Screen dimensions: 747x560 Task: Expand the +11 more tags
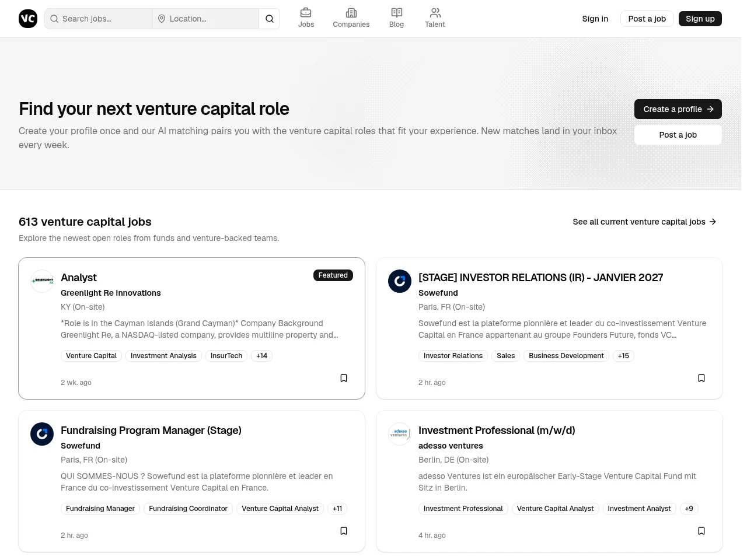337,509
